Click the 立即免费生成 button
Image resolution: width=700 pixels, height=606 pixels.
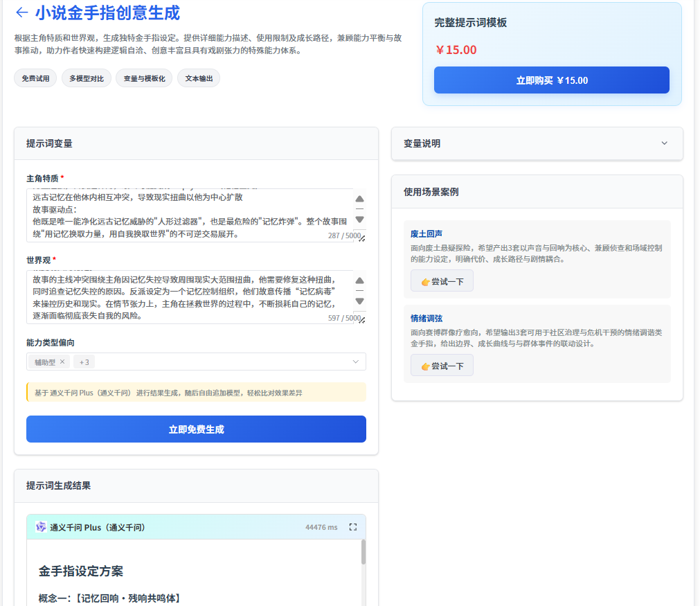196,429
